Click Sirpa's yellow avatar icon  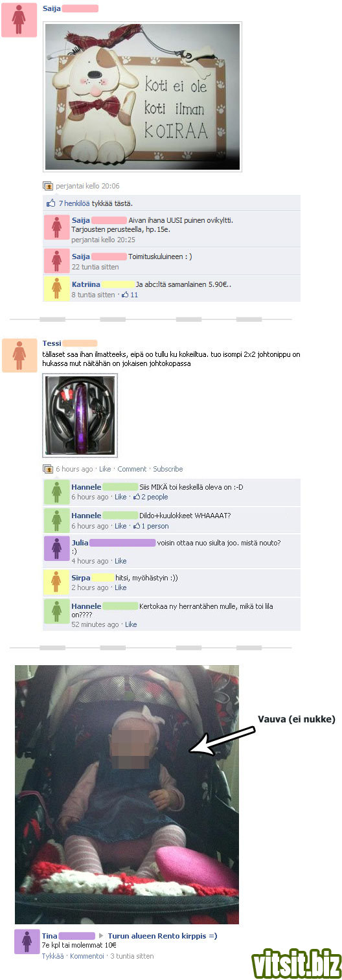56,582
